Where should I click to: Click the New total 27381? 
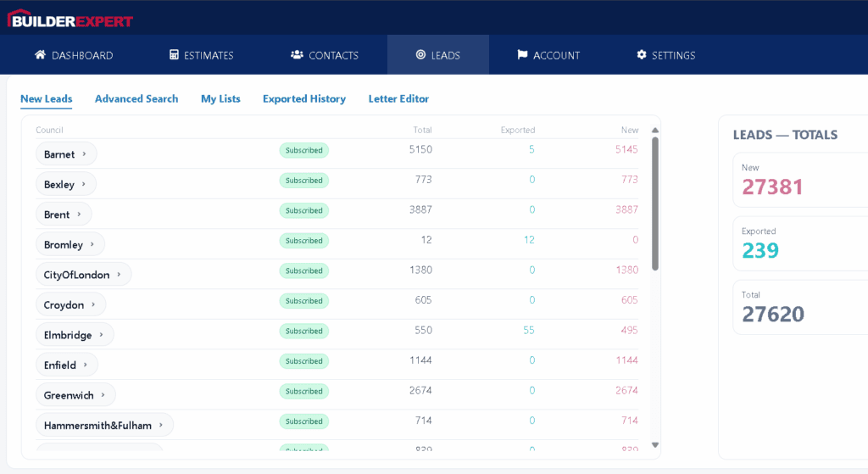tap(772, 187)
